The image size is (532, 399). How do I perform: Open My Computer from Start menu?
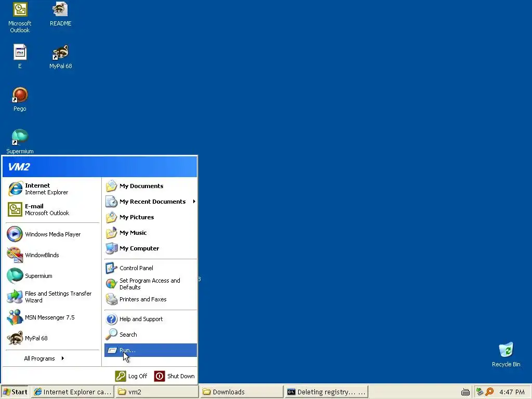pyautogui.click(x=151, y=248)
